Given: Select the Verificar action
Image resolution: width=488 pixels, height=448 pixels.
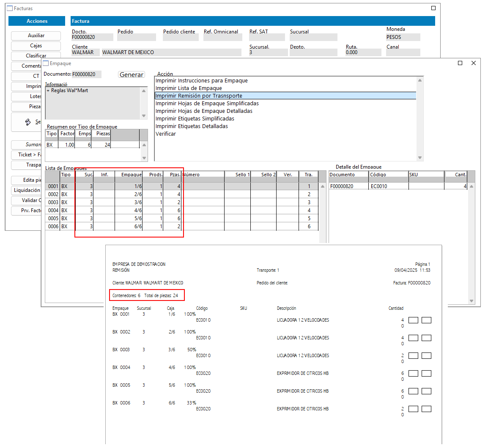Looking at the screenshot, I should (x=285, y=134).
